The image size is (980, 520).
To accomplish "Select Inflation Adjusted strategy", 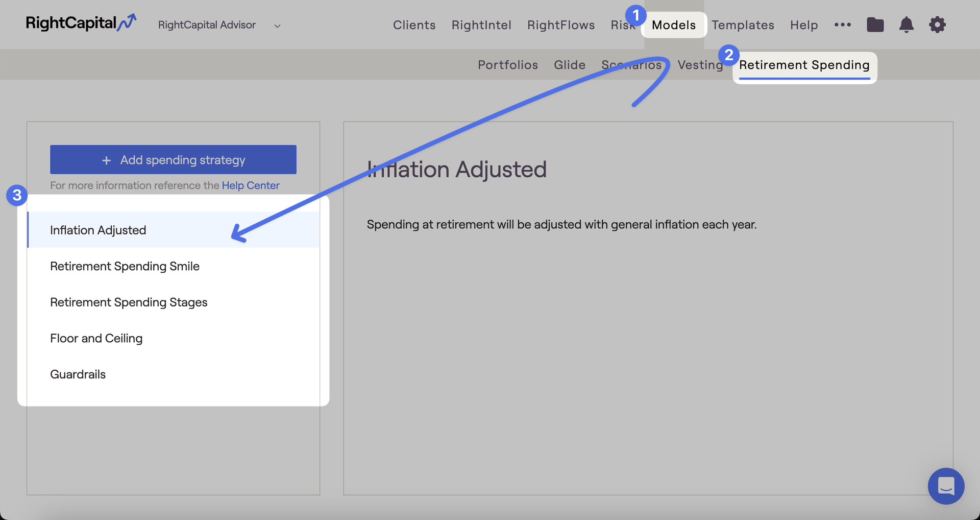I will click(x=174, y=230).
